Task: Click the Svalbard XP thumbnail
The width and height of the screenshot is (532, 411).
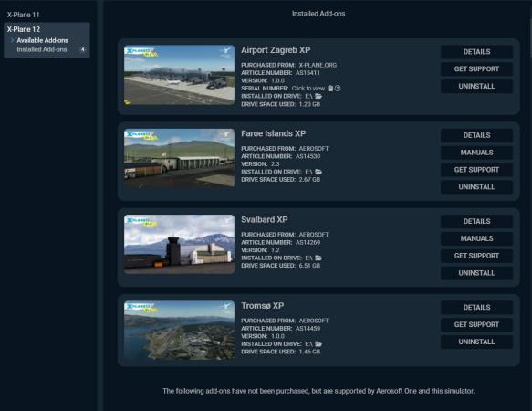Action: (x=179, y=244)
